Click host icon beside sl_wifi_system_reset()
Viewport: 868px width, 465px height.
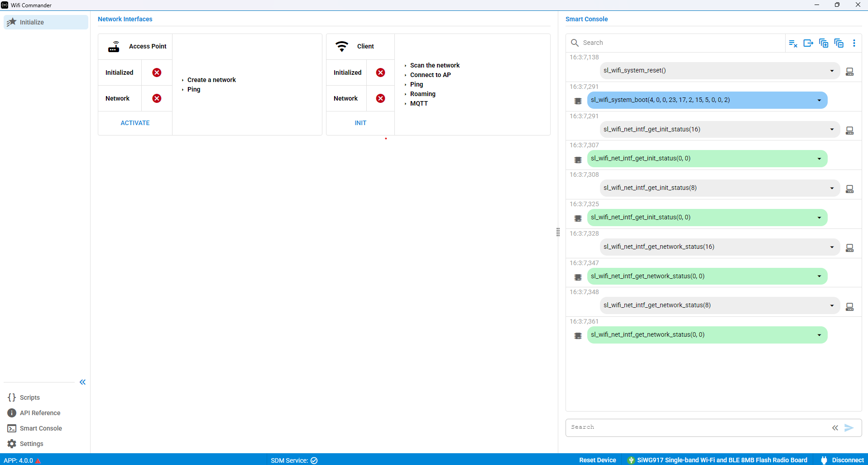(850, 72)
